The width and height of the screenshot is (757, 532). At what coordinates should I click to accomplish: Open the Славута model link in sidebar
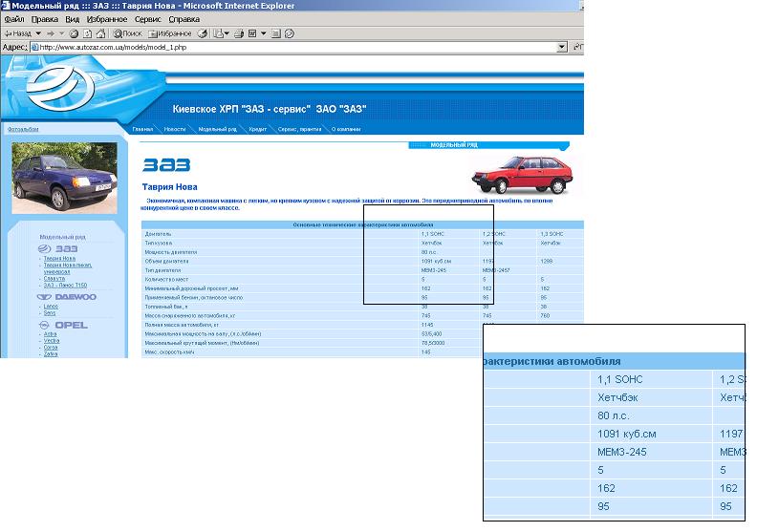53,278
